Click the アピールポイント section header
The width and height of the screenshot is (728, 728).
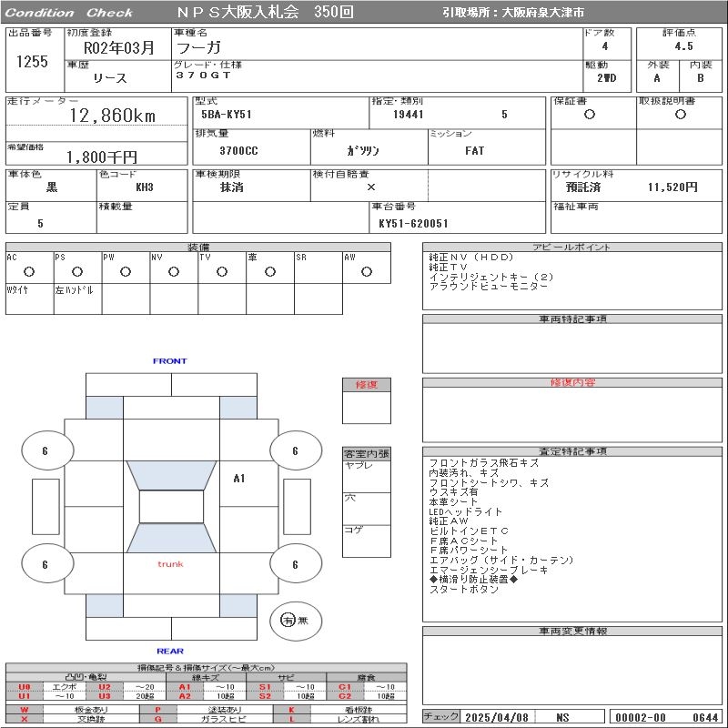(573, 248)
